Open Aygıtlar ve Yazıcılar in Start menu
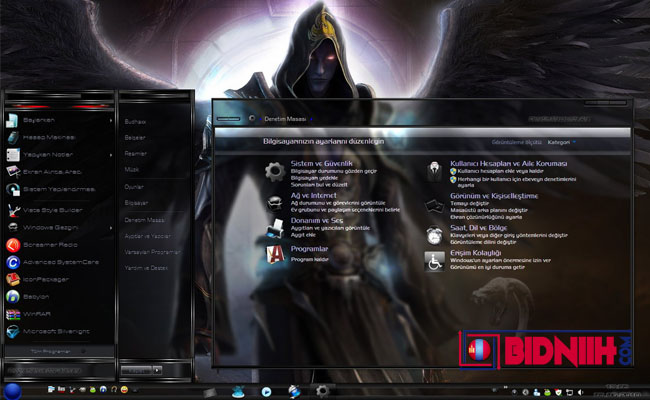 (148, 236)
